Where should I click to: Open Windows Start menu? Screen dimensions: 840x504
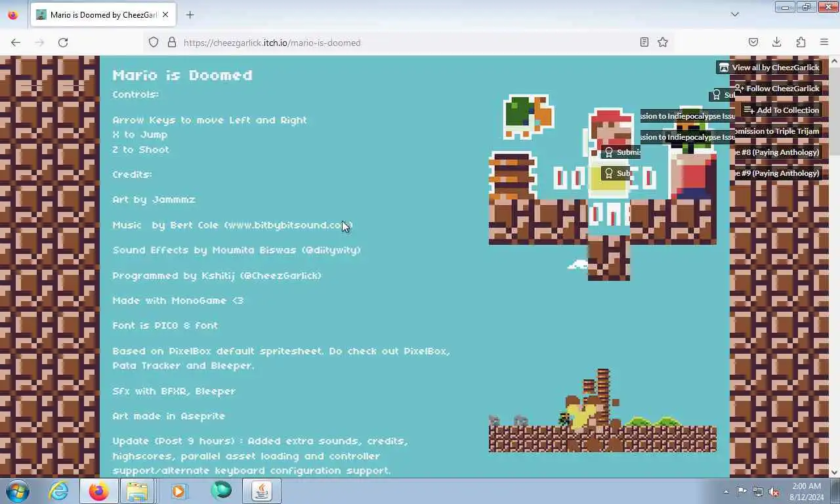[x=18, y=491]
